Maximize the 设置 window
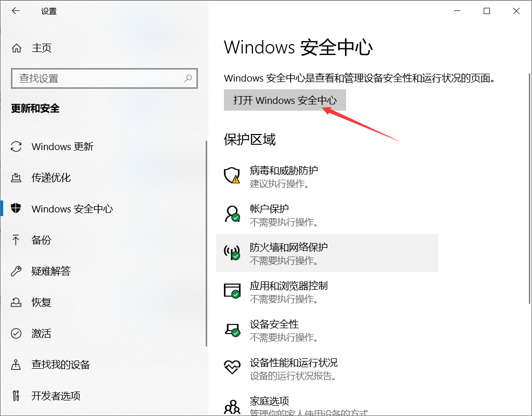This screenshot has width=532, height=416. point(487,11)
